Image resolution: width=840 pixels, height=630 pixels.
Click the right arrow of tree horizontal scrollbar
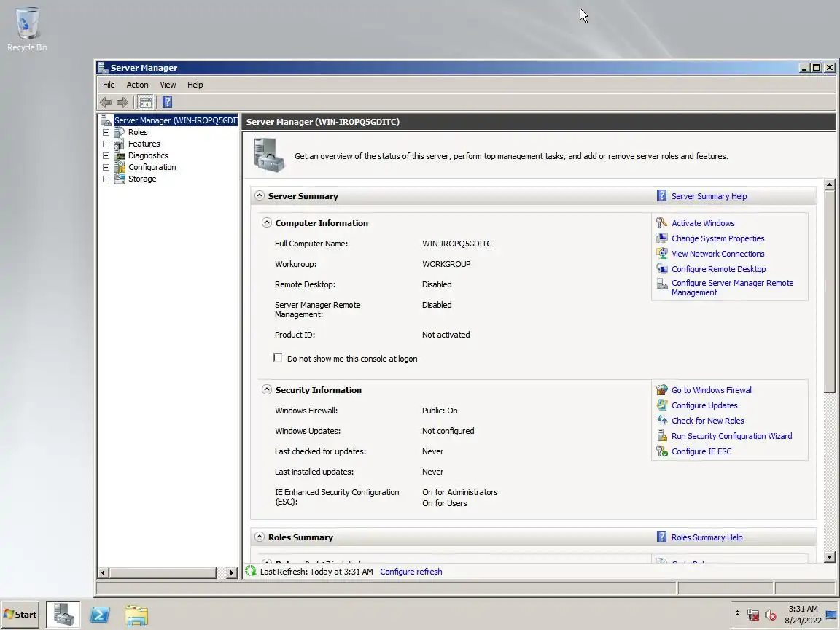pyautogui.click(x=231, y=572)
